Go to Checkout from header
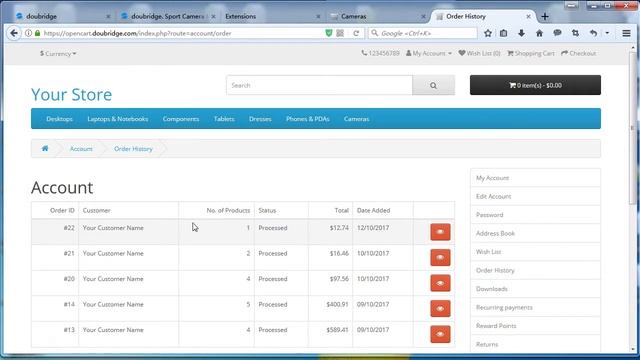 click(x=578, y=53)
